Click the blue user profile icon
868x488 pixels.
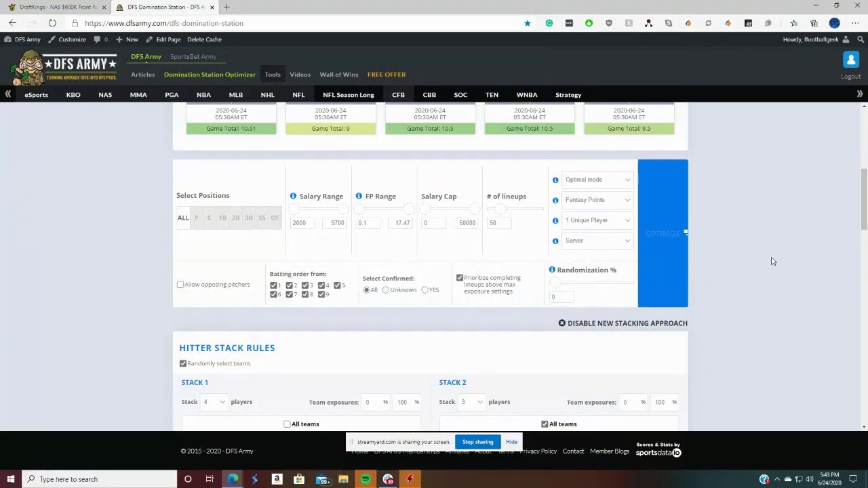851,60
